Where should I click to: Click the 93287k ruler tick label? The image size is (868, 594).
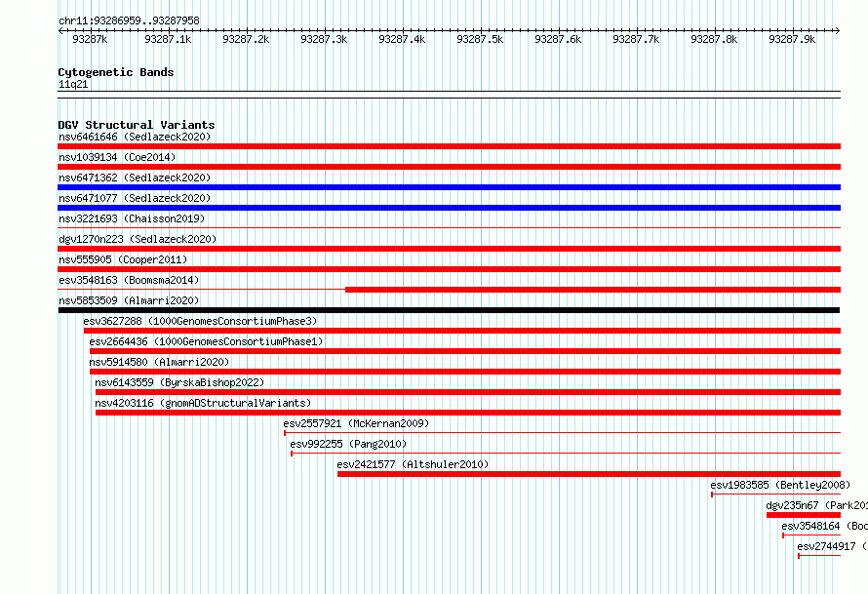click(90, 39)
